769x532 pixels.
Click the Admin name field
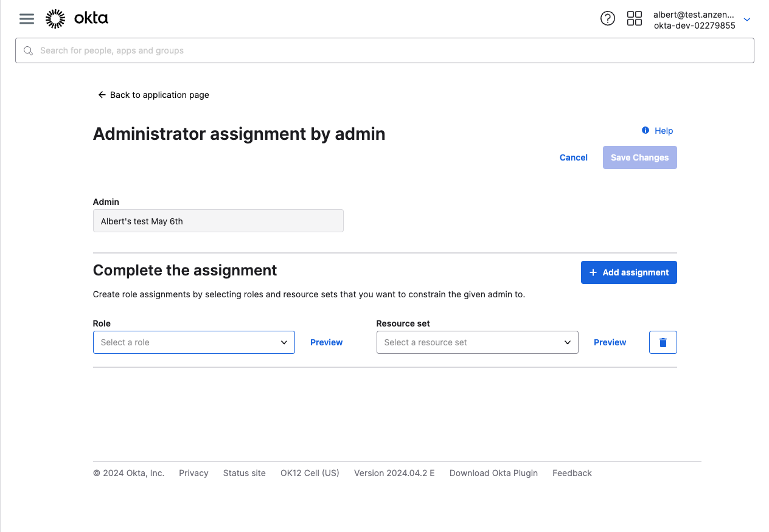218,221
